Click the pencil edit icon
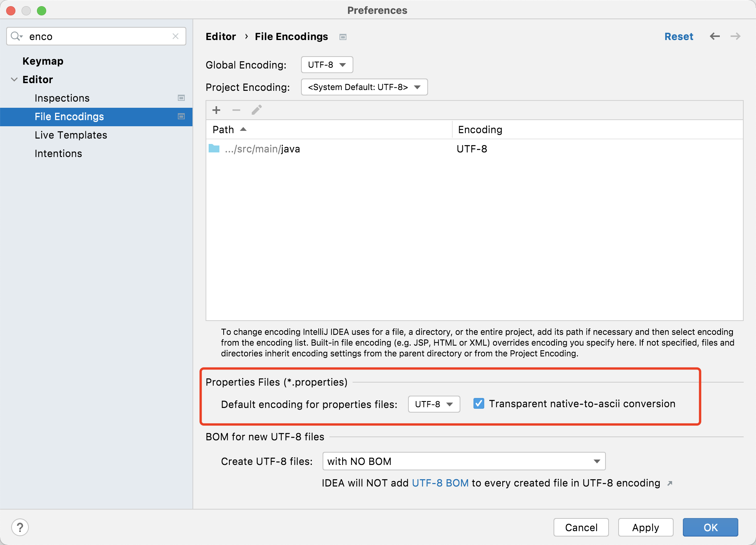The height and width of the screenshot is (545, 756). (x=256, y=110)
